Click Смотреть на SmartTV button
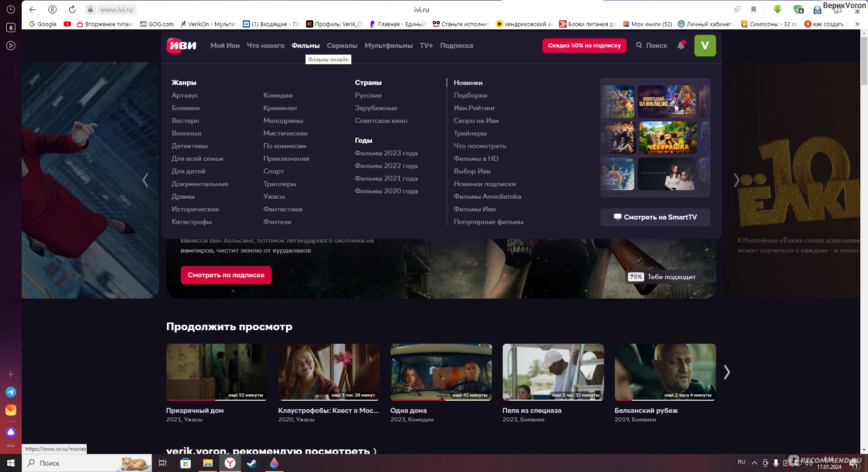This screenshot has height=472, width=868. [655, 217]
